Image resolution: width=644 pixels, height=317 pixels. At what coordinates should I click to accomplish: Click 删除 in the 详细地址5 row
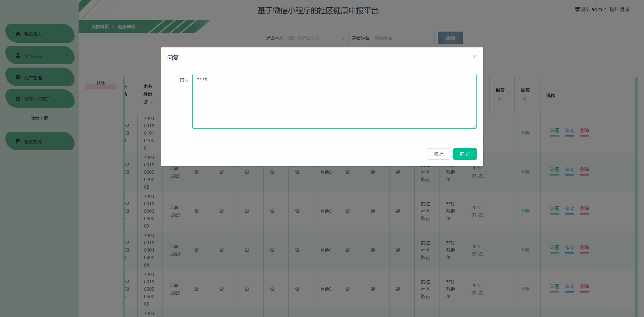coord(585,287)
